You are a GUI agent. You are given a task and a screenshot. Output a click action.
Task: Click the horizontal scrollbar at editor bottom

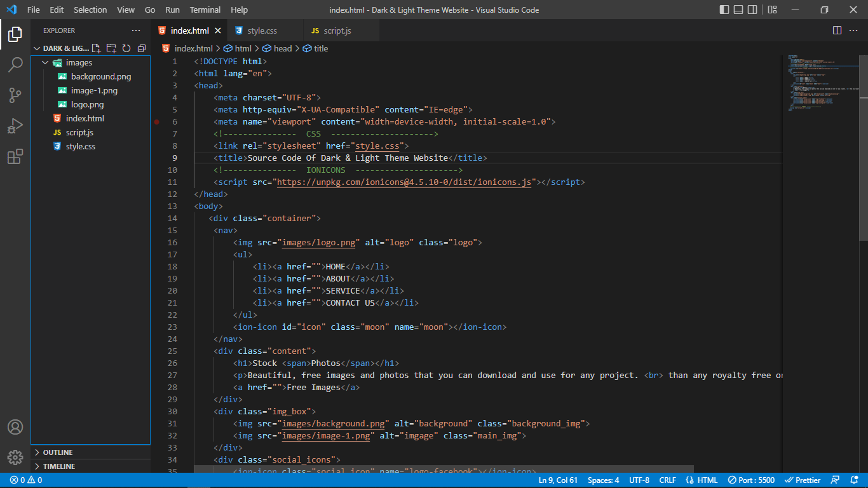pos(444,470)
